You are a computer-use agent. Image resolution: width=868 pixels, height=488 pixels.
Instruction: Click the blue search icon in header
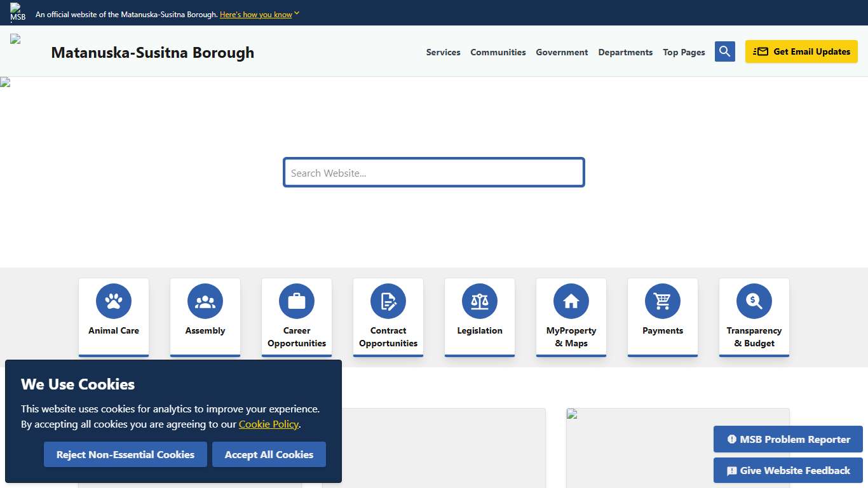click(724, 51)
